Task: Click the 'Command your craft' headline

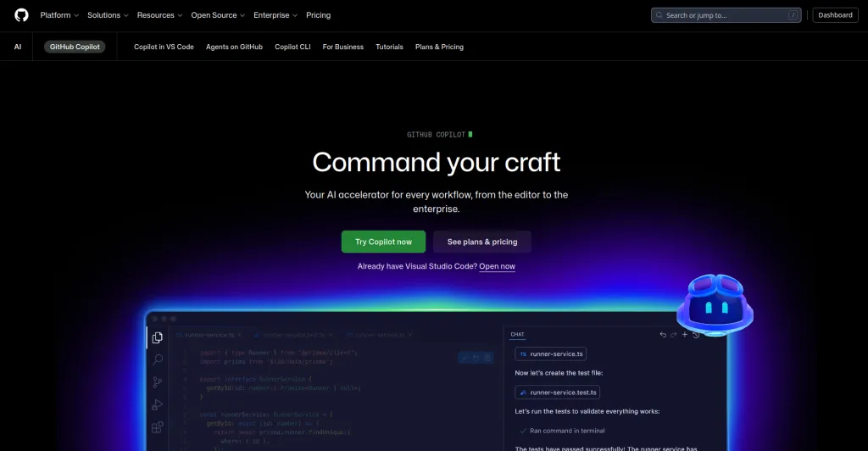Action: click(437, 162)
